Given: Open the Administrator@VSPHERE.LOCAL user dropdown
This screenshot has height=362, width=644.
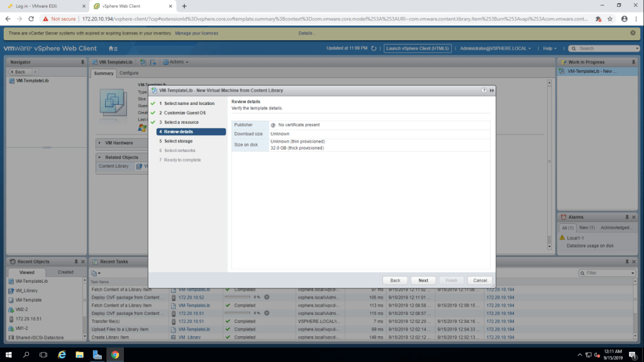Looking at the screenshot, I should [x=496, y=48].
